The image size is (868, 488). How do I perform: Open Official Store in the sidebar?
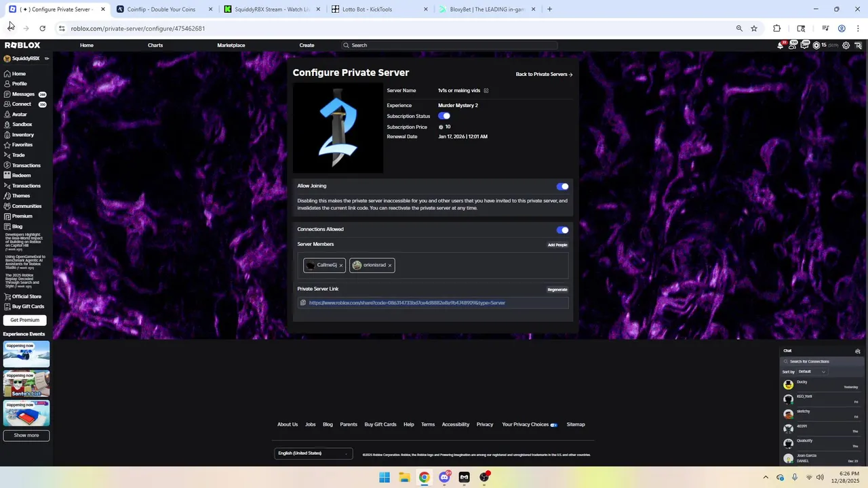click(x=26, y=296)
